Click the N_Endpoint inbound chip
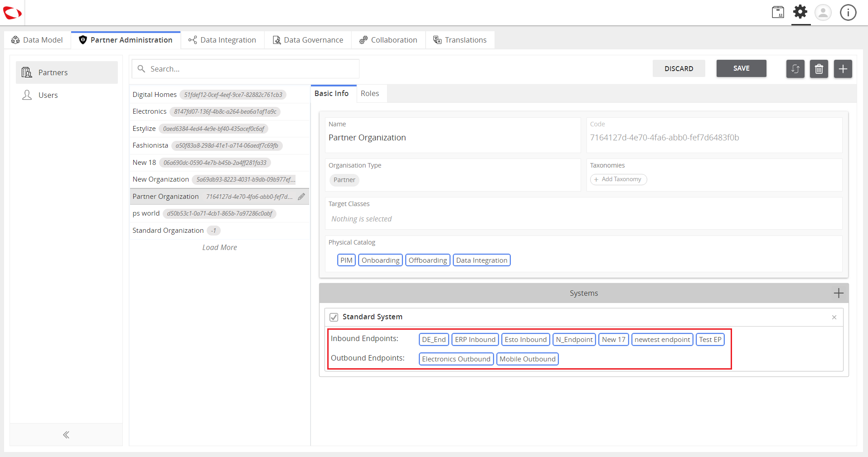The width and height of the screenshot is (868, 457). point(574,340)
